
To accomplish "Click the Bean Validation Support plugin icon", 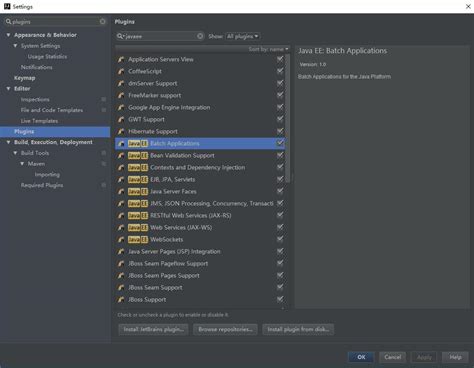I will [121, 155].
